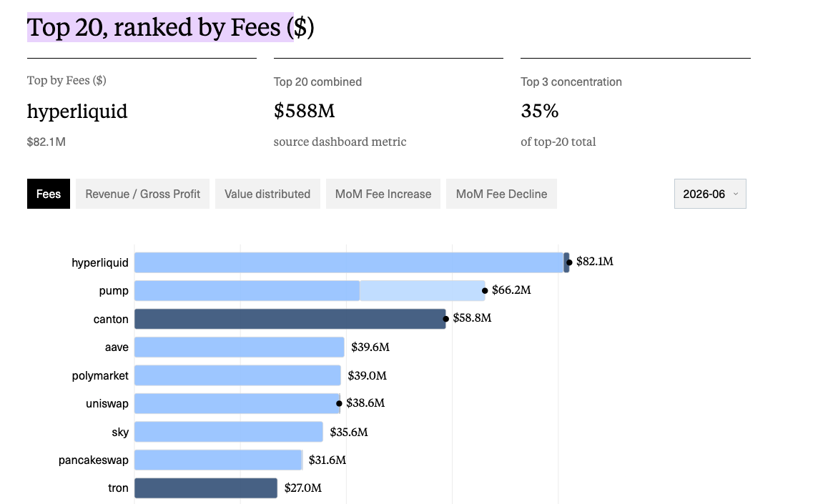Click the $58.8M value label

pyautogui.click(x=473, y=317)
